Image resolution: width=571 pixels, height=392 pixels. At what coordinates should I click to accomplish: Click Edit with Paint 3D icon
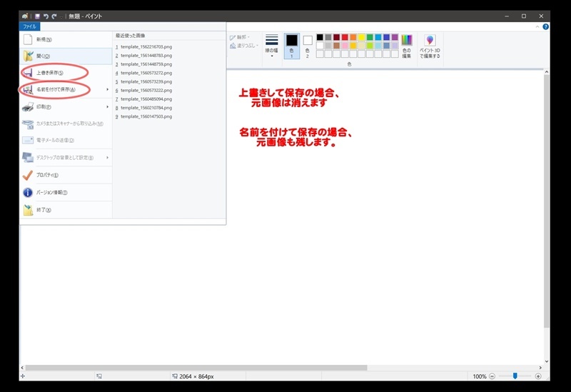430,41
